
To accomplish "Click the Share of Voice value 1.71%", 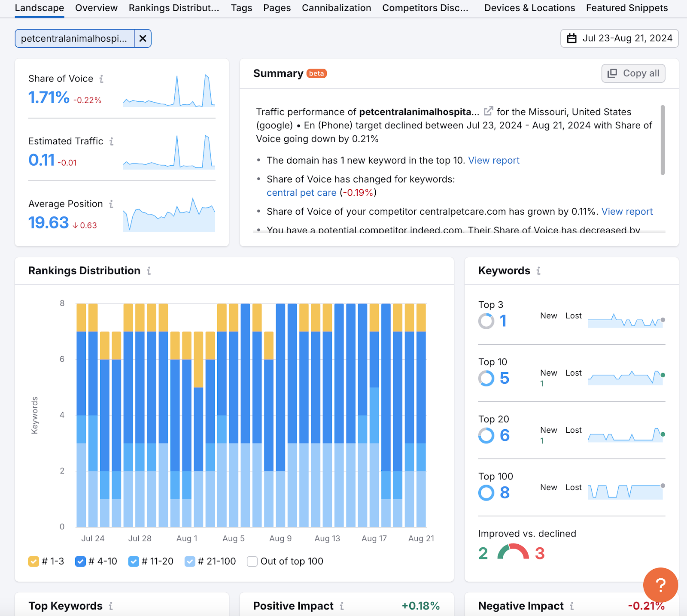I will coord(49,97).
